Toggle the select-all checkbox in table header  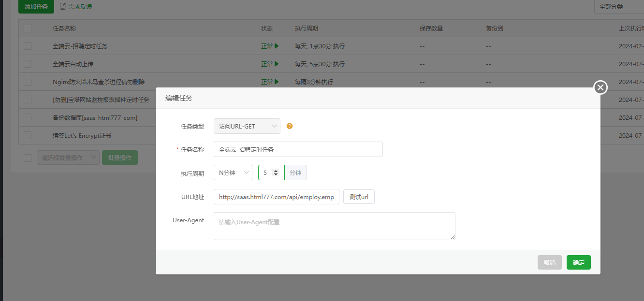point(28,29)
